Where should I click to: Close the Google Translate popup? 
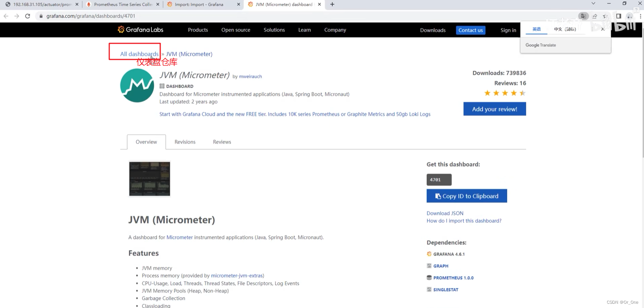[603, 29]
